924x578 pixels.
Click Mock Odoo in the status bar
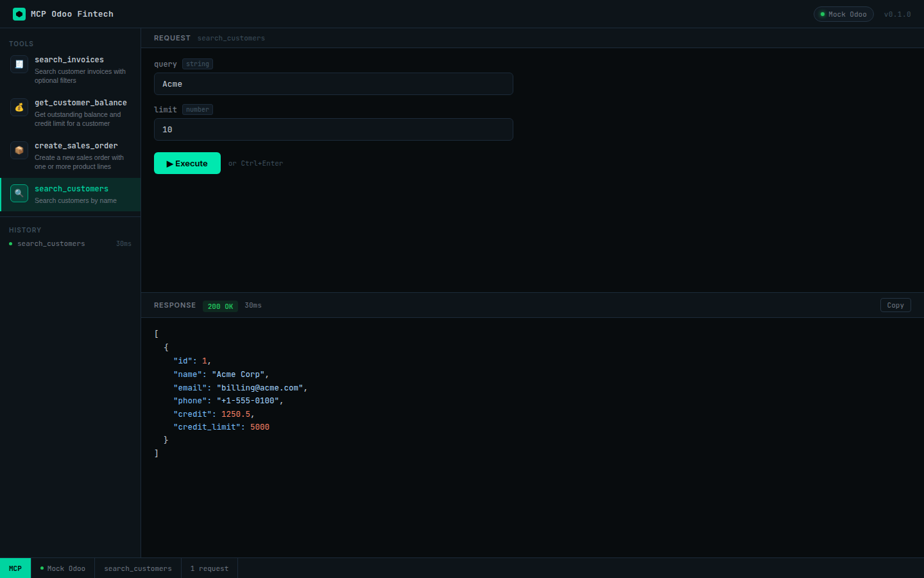[x=63, y=568]
